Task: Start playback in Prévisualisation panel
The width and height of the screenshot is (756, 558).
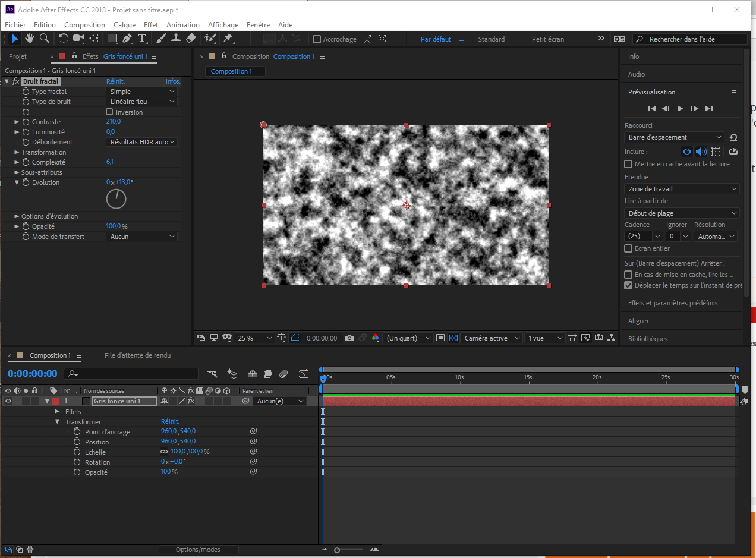Action: (x=681, y=108)
